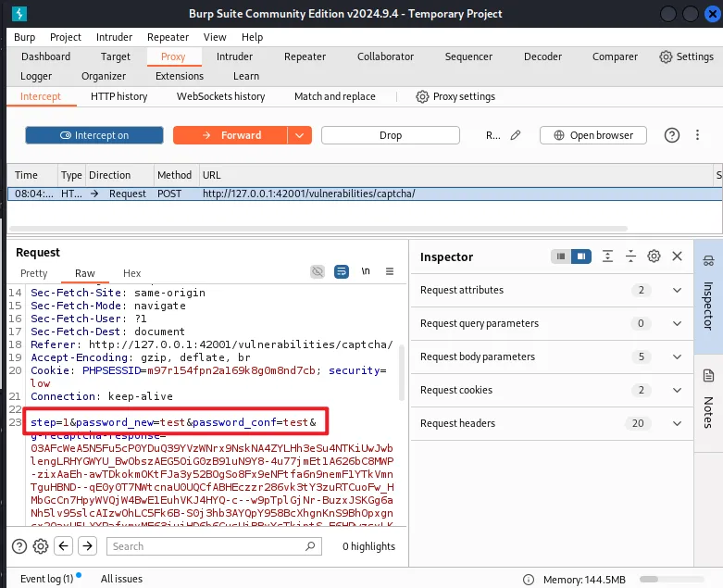The width and height of the screenshot is (723, 588).
Task: Open the Learn tab
Action: (246, 76)
